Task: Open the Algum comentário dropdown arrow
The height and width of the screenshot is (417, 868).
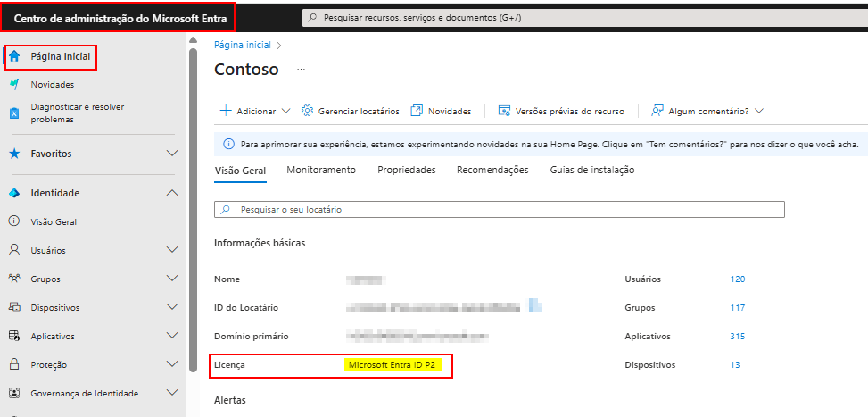Action: pos(759,111)
